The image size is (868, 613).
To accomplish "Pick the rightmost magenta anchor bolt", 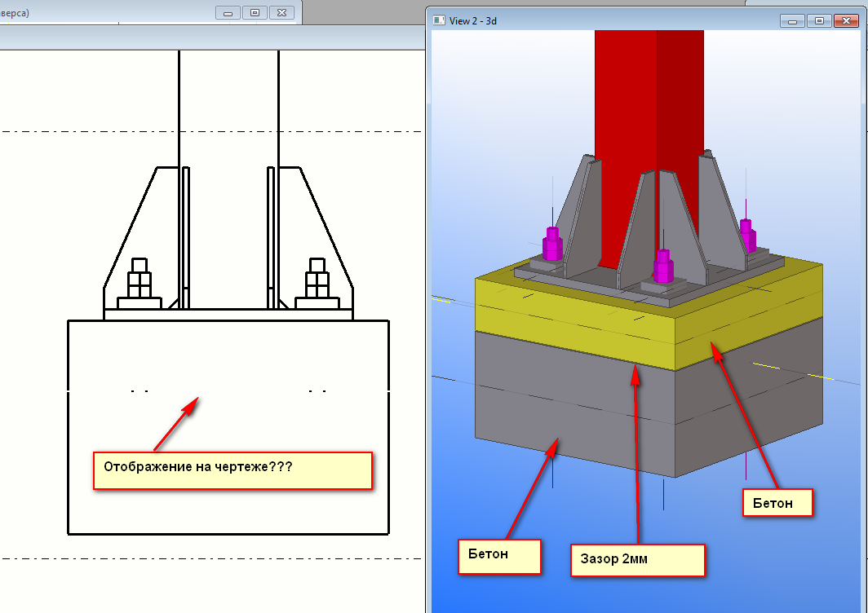I will [746, 236].
